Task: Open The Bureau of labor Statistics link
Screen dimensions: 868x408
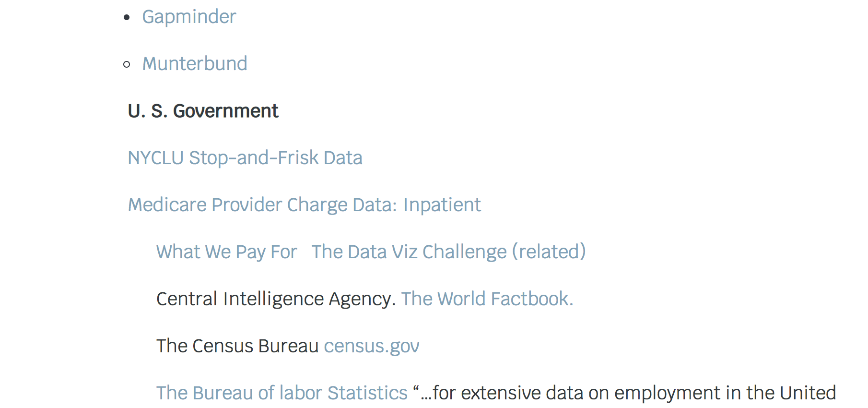Action: pyautogui.click(x=282, y=393)
